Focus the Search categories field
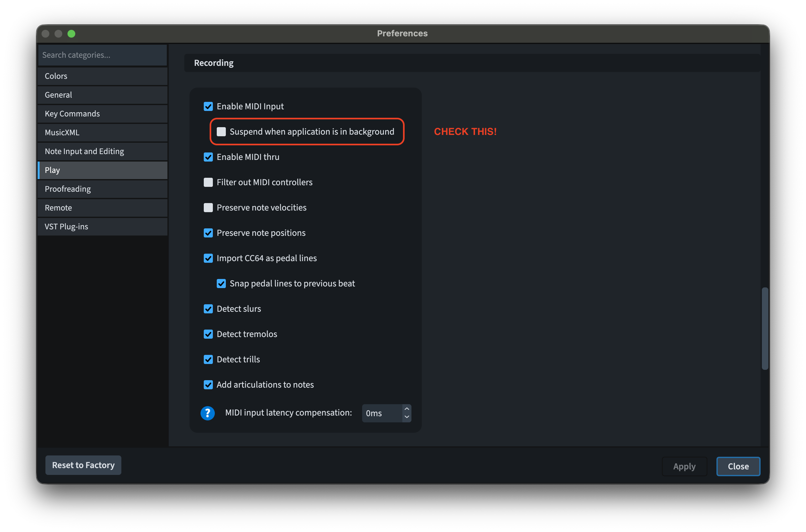Viewport: 806px width, 532px height. point(103,55)
